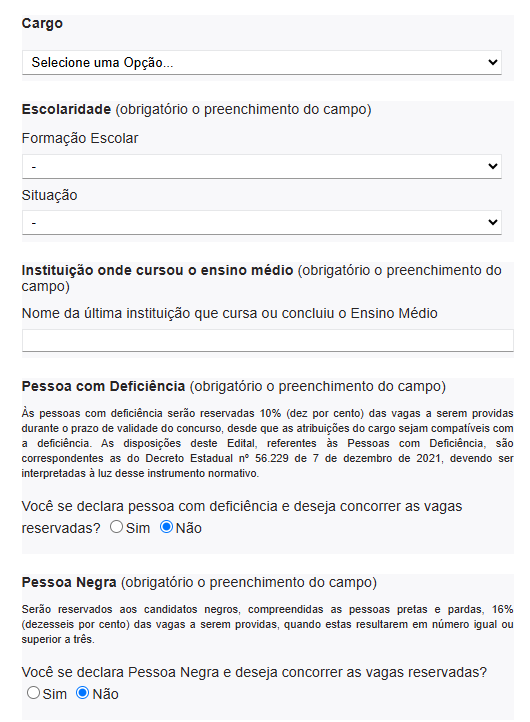The width and height of the screenshot is (530, 722).
Task: Click the Nome da última instituição label
Action: (229, 313)
